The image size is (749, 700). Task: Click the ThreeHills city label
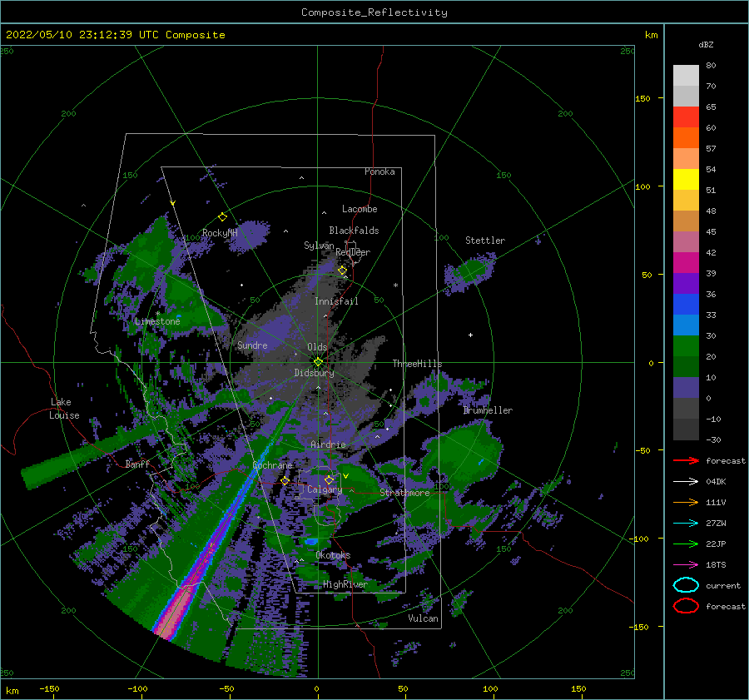tap(417, 364)
